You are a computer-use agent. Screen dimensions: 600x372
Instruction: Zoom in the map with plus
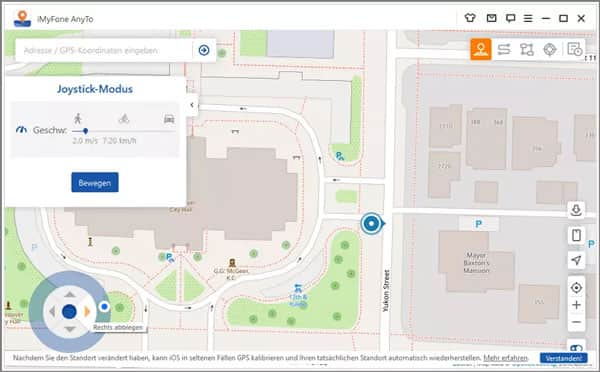[x=576, y=305]
